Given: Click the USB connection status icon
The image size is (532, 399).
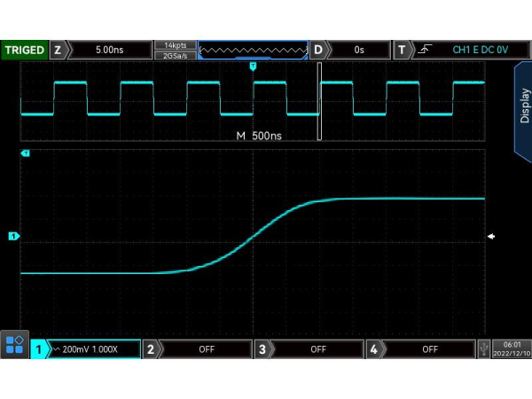Looking at the screenshot, I should point(484,349).
